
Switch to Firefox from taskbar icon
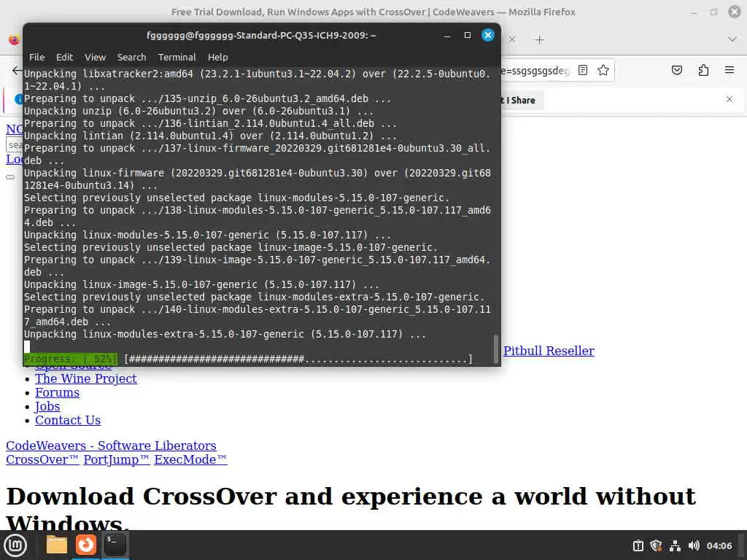[x=86, y=545]
